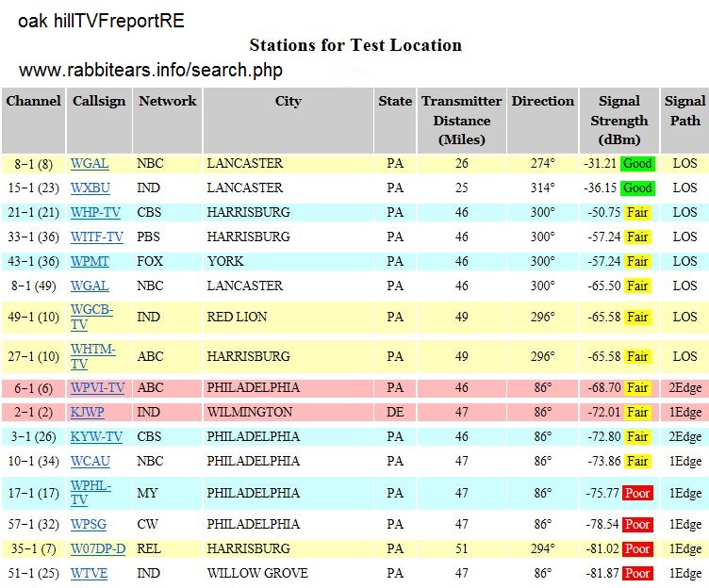Click the WHP-TV callsign link
This screenshot has width=709, height=588.
(x=95, y=213)
